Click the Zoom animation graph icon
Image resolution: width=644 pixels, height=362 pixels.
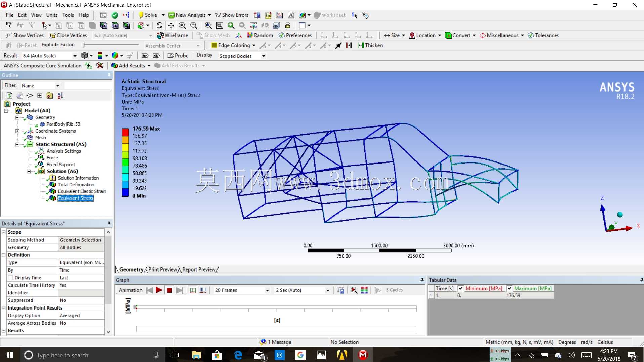[x=354, y=290]
